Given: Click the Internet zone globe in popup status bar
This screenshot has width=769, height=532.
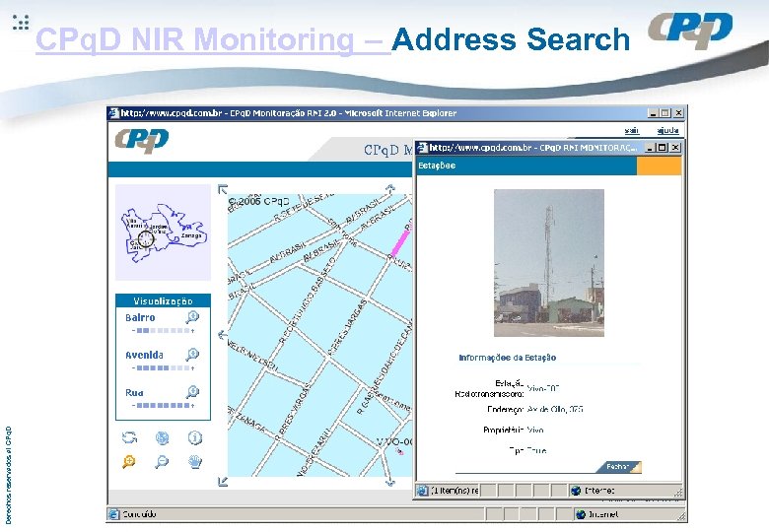Looking at the screenshot, I should tap(577, 491).
